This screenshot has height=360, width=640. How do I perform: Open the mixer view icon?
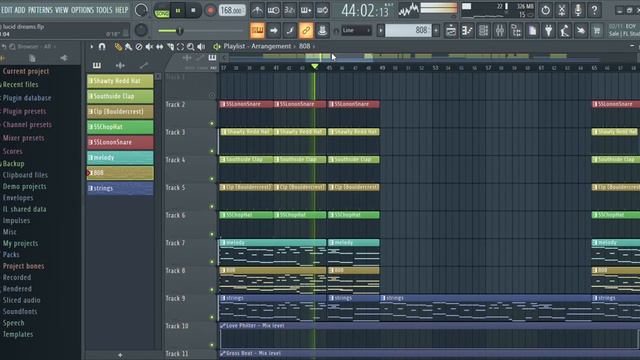click(x=500, y=31)
